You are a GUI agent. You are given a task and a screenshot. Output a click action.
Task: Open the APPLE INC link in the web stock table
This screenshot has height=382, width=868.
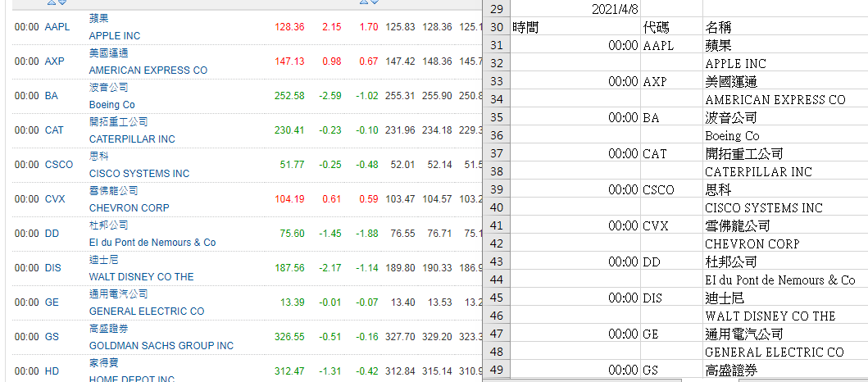[x=115, y=36]
